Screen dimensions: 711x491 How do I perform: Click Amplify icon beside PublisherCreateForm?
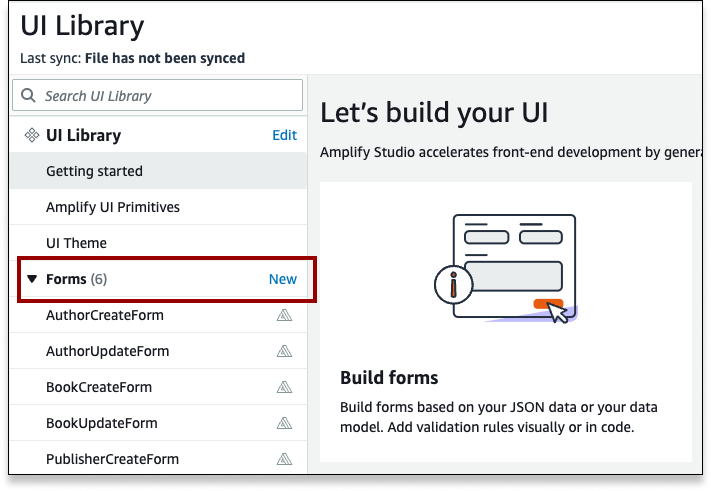284,459
